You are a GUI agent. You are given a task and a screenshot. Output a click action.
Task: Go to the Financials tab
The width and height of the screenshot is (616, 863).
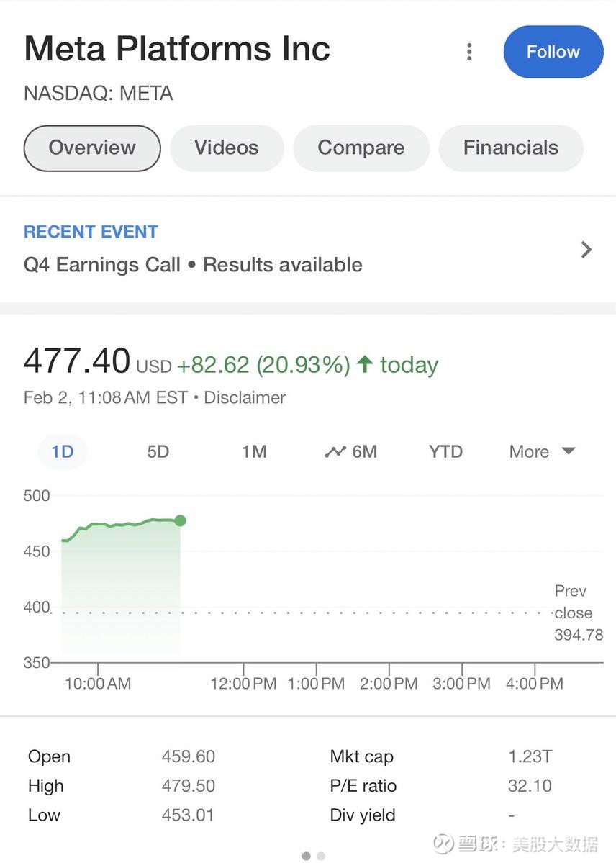(510, 148)
